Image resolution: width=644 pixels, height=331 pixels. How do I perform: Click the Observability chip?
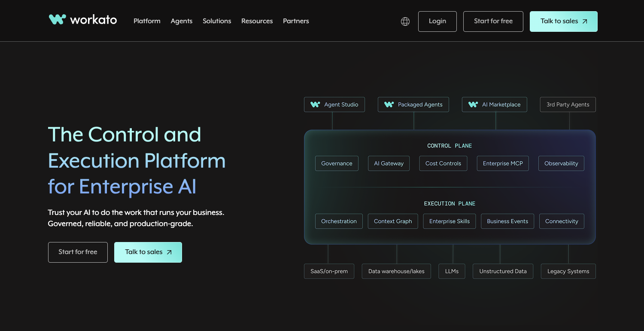pyautogui.click(x=561, y=163)
